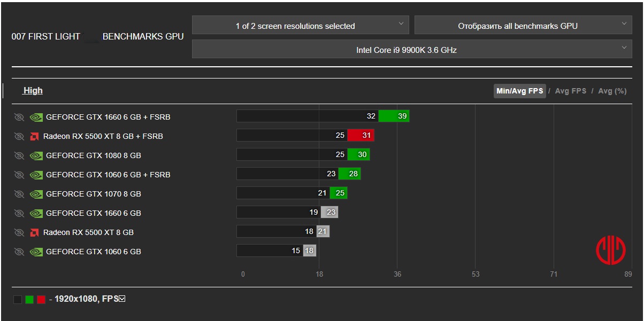
Task: Click the Nvidia logo beside GTX 1660 6 GB without FSRB
Action: [36, 213]
